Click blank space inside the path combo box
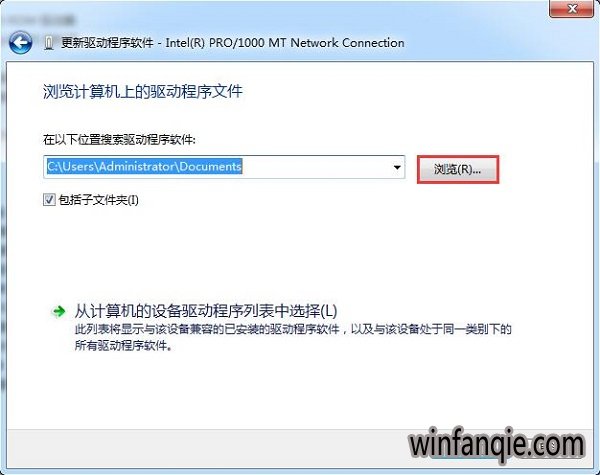Viewport: 600px width, 475px height. [316, 167]
